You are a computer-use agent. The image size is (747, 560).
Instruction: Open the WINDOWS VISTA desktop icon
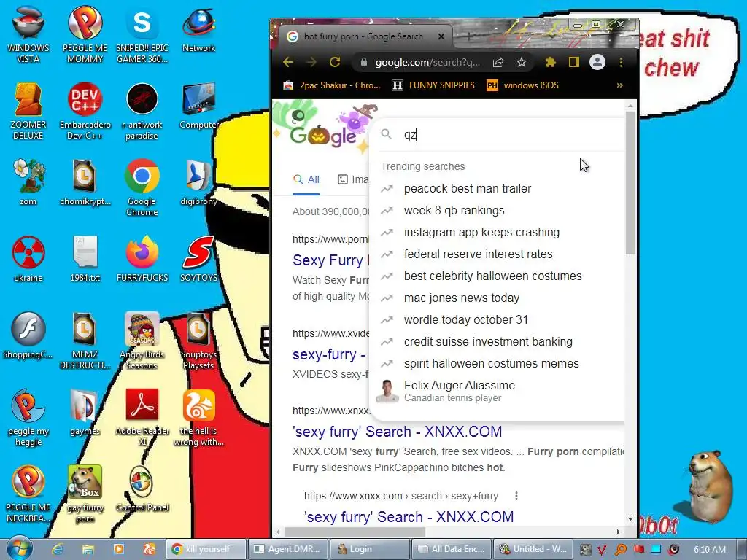(x=28, y=34)
